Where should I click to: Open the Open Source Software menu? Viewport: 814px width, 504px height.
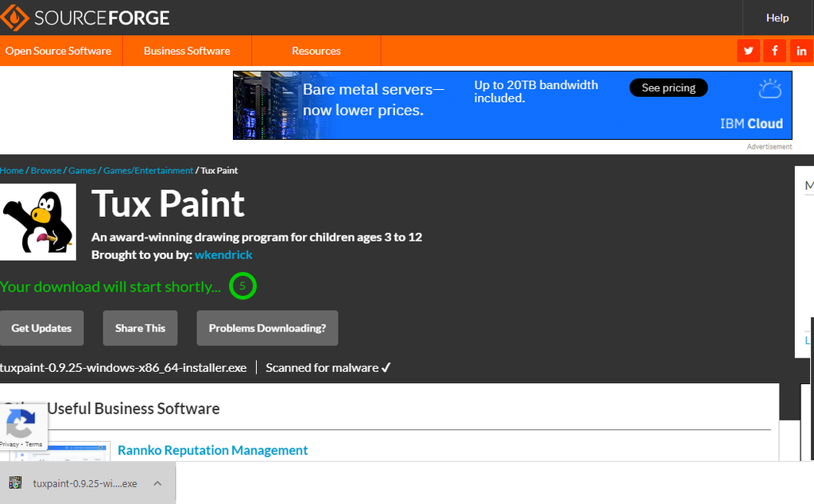point(58,51)
